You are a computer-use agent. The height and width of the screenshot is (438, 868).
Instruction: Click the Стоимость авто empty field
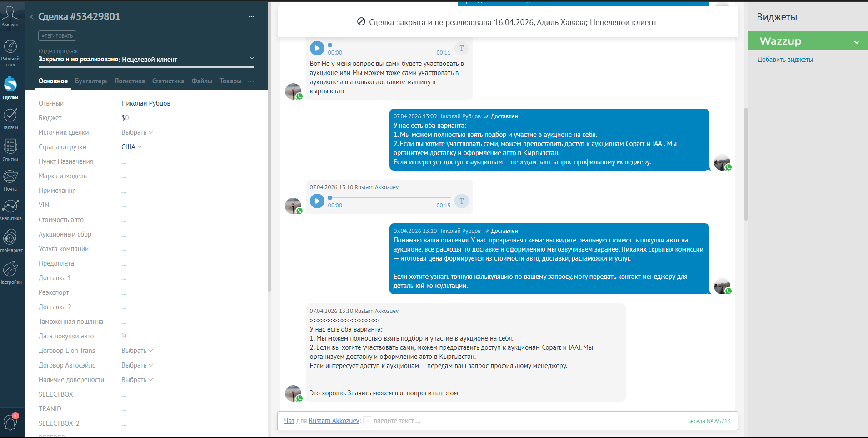pos(124,220)
